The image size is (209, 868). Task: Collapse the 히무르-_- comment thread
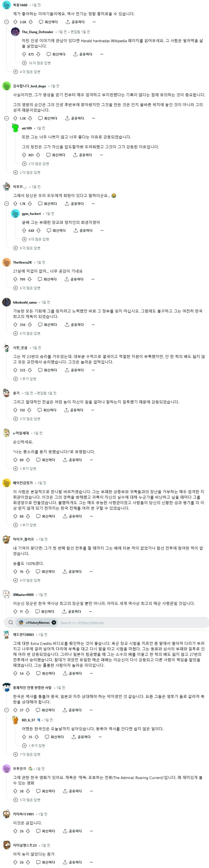(x=6, y=204)
